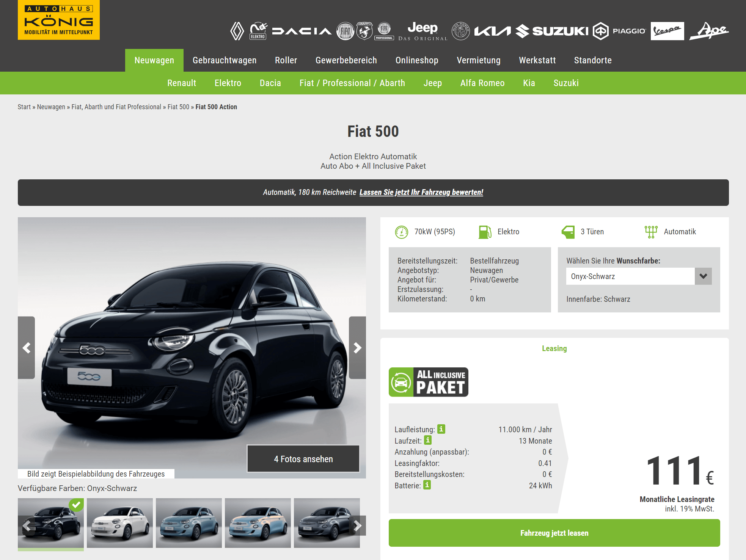
Task: Click the info icon next to Batterie
Action: pos(427,485)
